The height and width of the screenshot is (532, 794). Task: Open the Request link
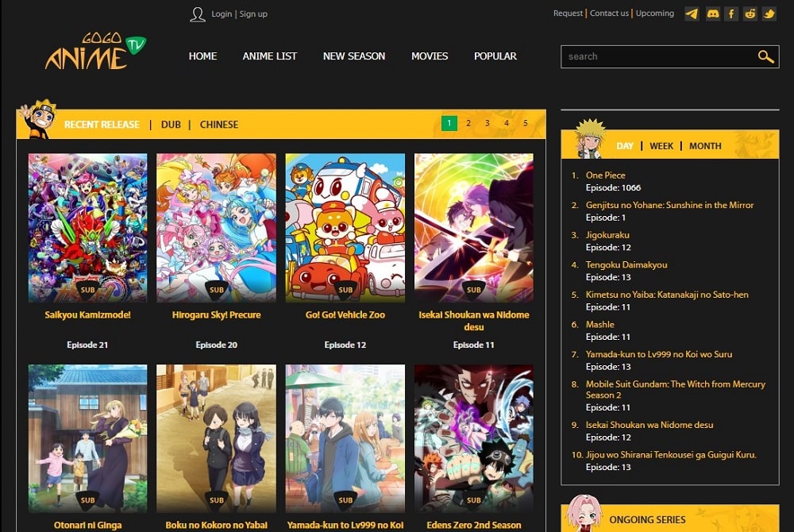click(x=569, y=13)
